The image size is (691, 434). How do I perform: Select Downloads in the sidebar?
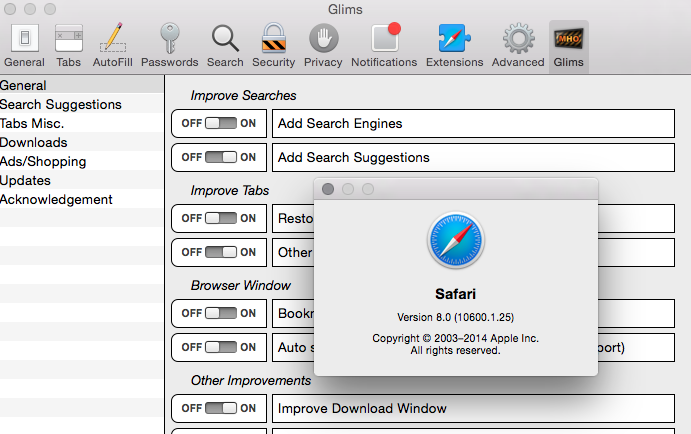pyautogui.click(x=82, y=142)
